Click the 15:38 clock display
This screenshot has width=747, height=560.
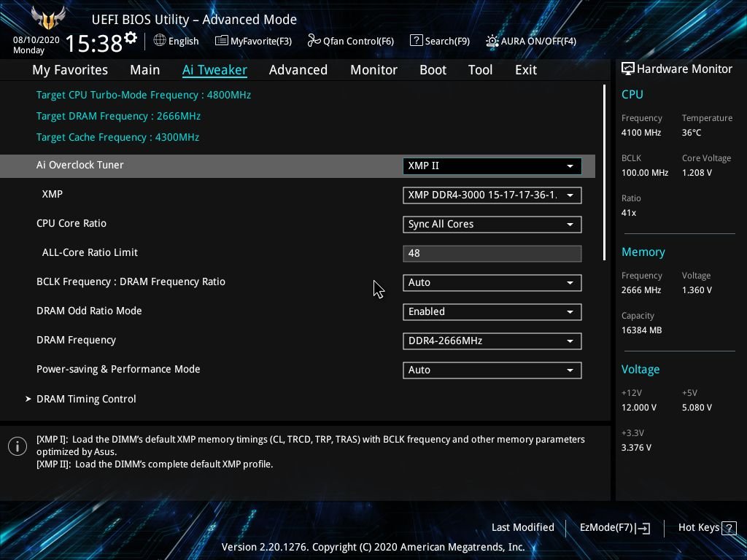pyautogui.click(x=94, y=43)
